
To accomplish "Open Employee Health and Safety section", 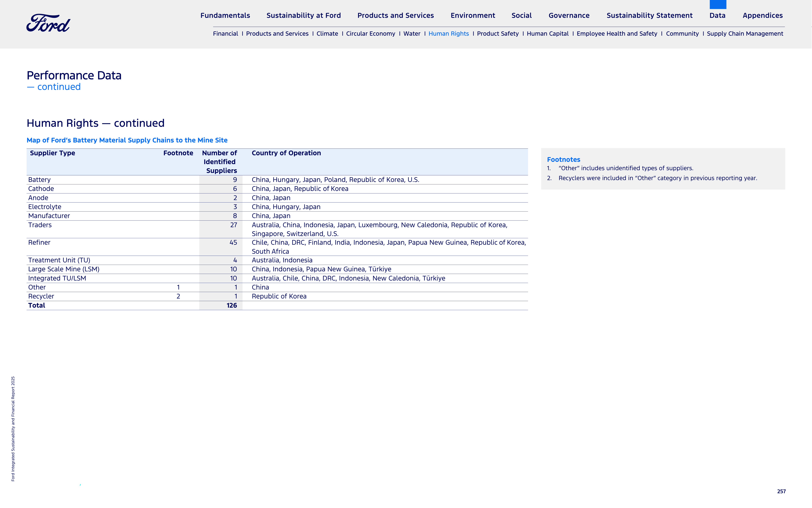I will pyautogui.click(x=617, y=34).
